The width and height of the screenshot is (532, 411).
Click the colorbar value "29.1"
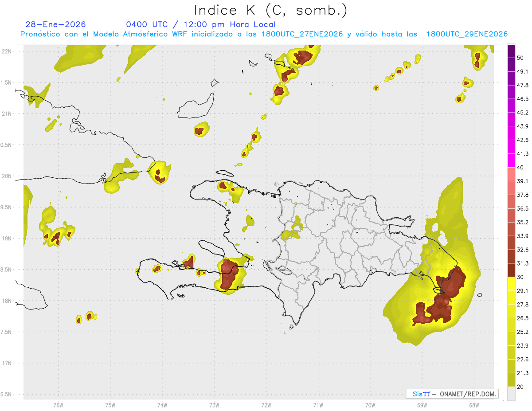[x=523, y=291]
